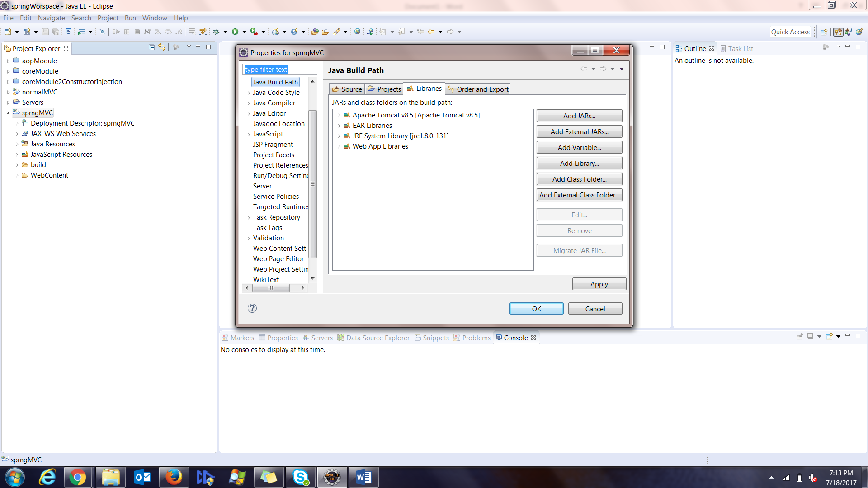868x488 pixels.
Task: Switch to the Task List tab
Action: click(736, 48)
